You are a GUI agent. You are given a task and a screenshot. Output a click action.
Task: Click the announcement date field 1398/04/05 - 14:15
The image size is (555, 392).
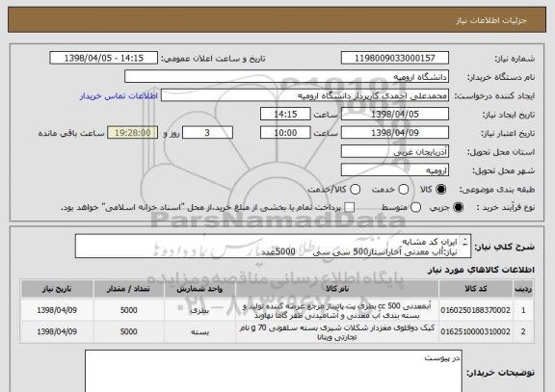[x=104, y=58]
